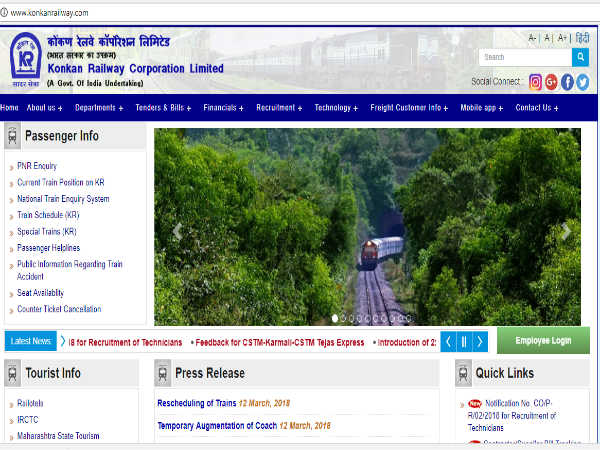Expand the Freight Customer Info menu
This screenshot has width=600, height=450.
pyautogui.click(x=409, y=108)
